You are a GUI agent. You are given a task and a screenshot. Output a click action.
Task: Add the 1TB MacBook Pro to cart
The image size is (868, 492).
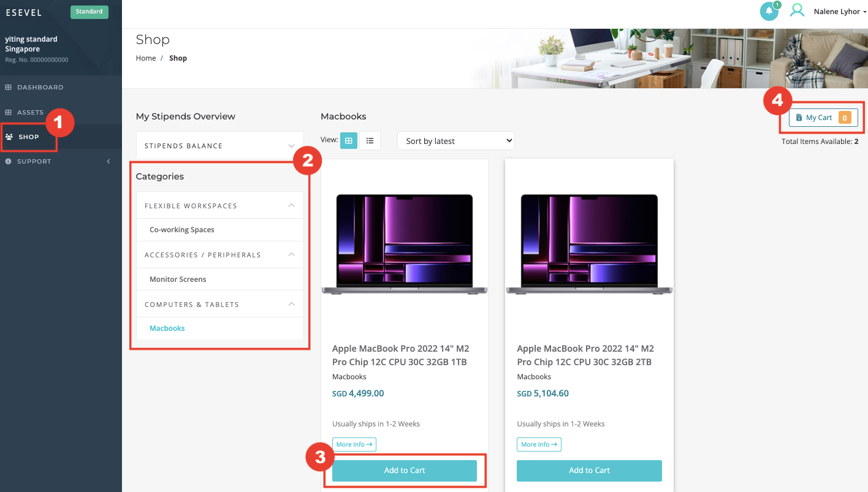405,471
